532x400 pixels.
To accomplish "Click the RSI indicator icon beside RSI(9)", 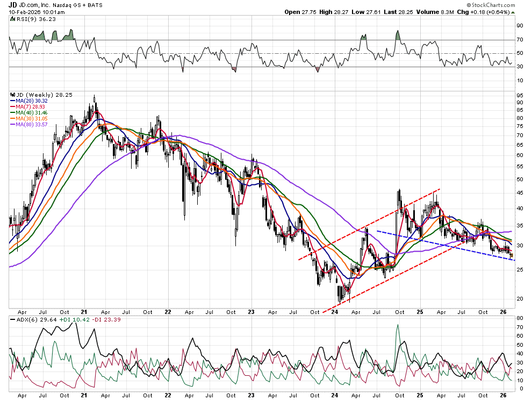I will click(x=11, y=19).
